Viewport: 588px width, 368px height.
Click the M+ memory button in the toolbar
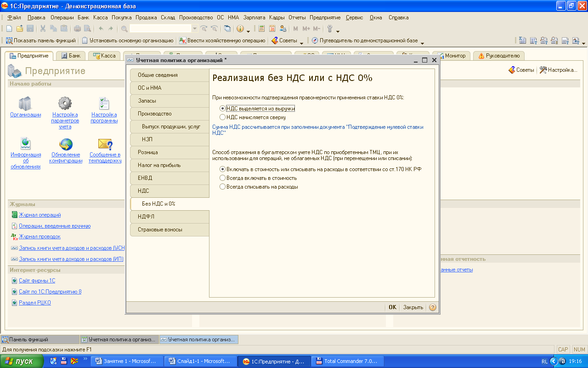[306, 29]
